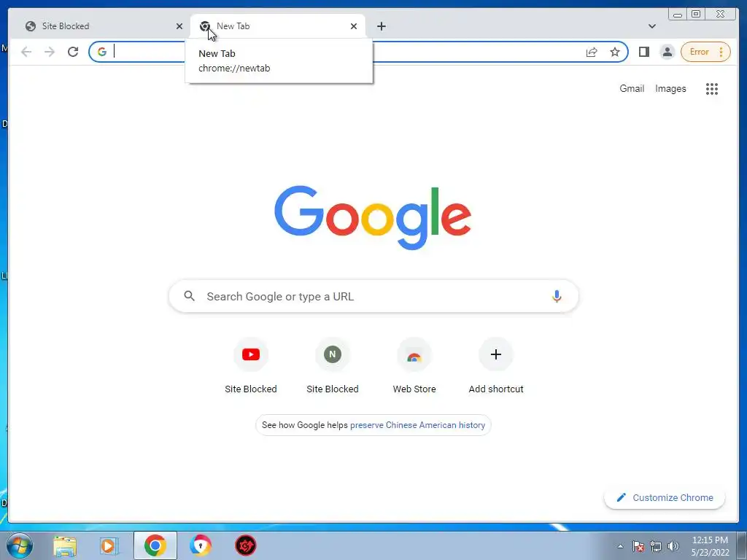Focus the address bar field
747x560 pixels.
[358, 52]
